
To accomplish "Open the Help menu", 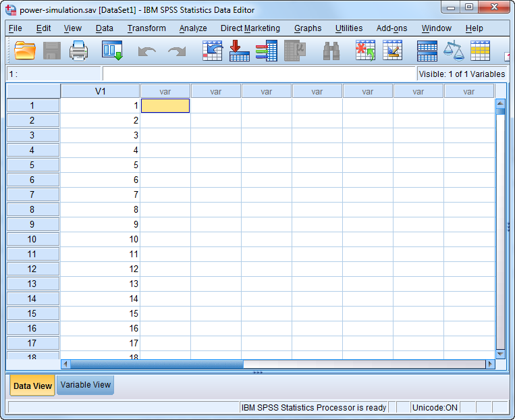I will click(x=475, y=28).
